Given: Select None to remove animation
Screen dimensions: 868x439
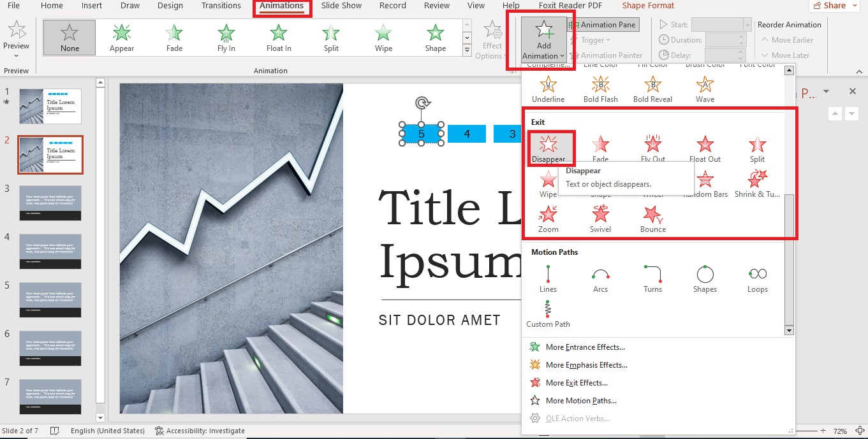Looking at the screenshot, I should (x=69, y=37).
